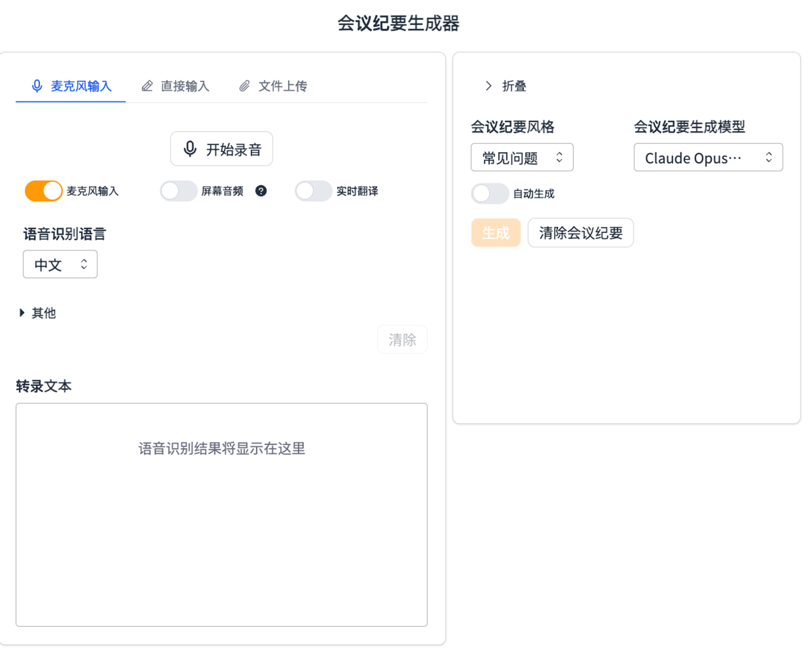The image size is (812, 651).
Task: Turn on the 实时翻译 toggle
Action: pos(313,191)
